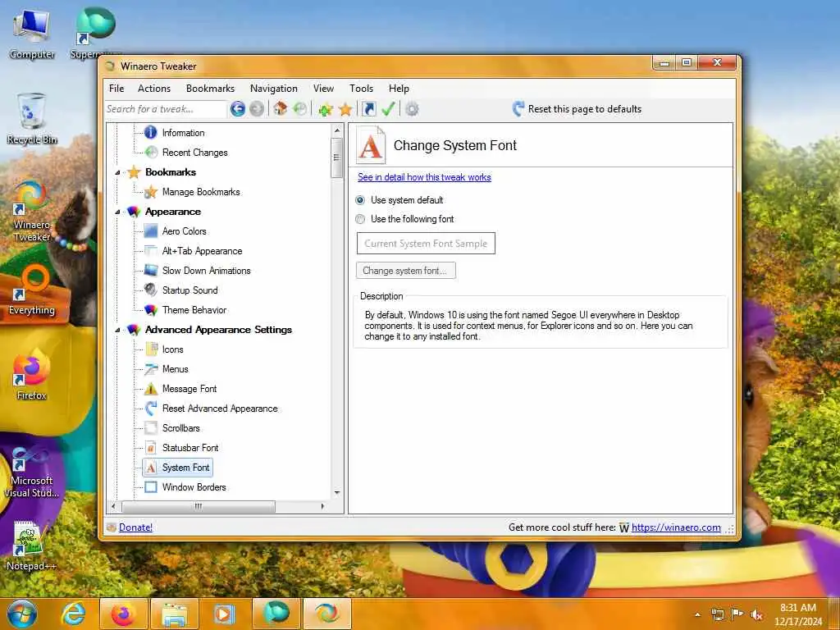
Task: Select Information in the tree
Action: click(x=183, y=133)
